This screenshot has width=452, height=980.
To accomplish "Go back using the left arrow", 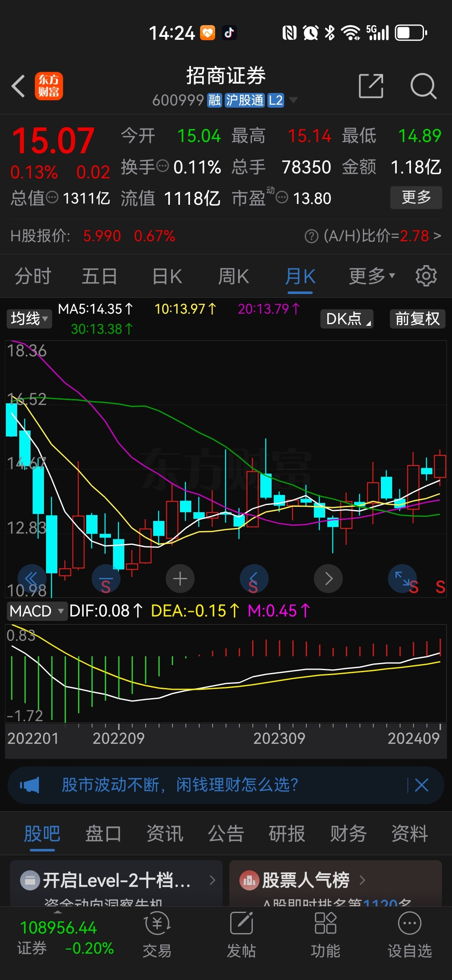I will click(18, 86).
